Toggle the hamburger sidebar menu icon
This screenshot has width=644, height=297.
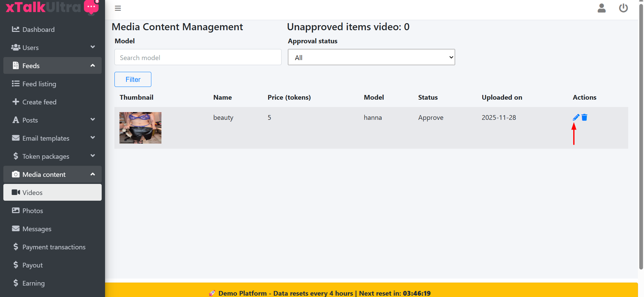click(118, 8)
